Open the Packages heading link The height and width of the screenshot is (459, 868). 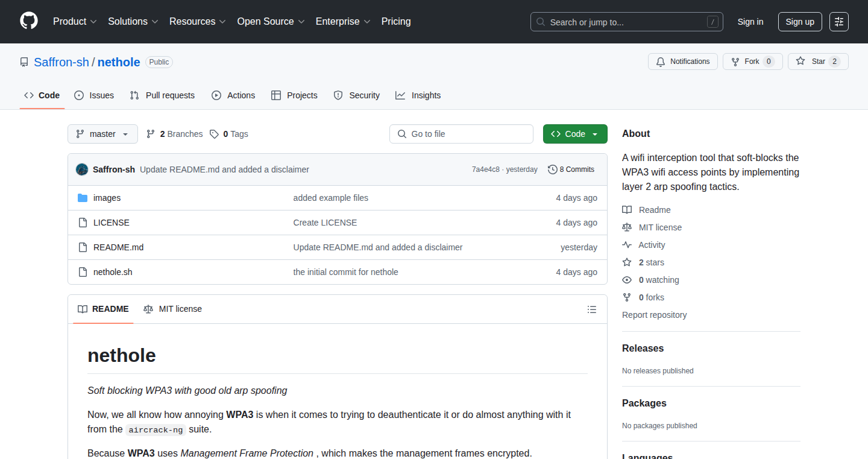click(x=644, y=403)
